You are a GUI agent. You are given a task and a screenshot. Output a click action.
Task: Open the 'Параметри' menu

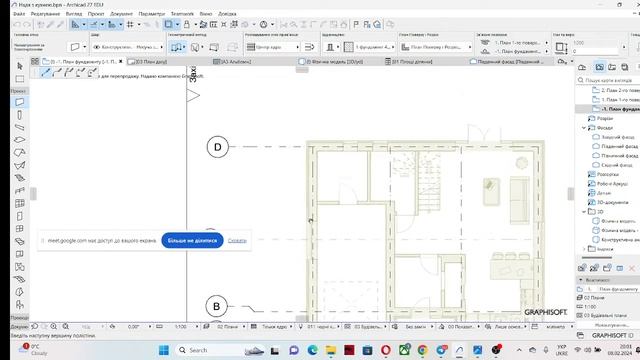click(x=151, y=13)
